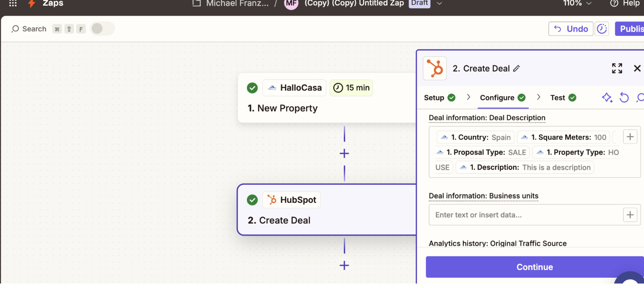
Task: Select the HubSpot Create Deal step
Action: click(x=327, y=209)
